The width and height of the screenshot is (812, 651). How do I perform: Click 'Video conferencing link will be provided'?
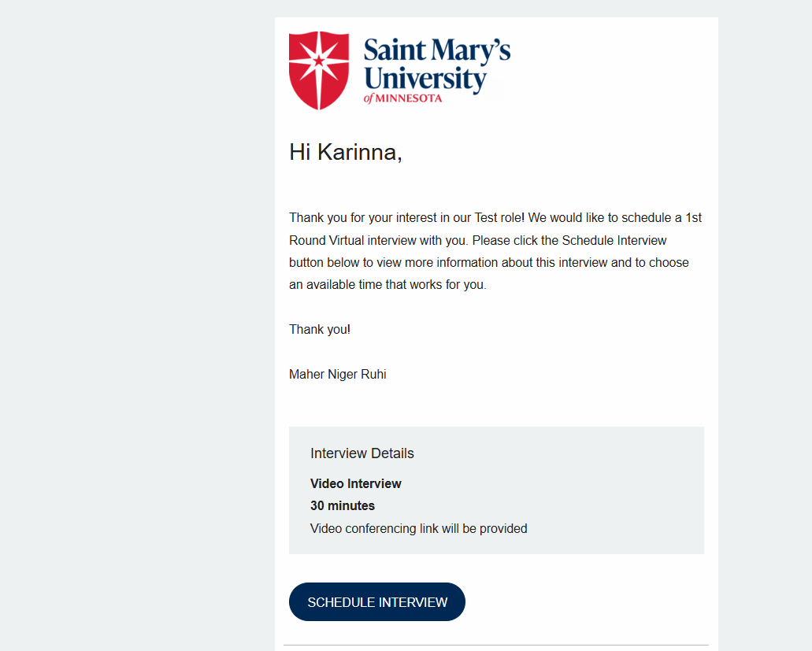click(418, 528)
